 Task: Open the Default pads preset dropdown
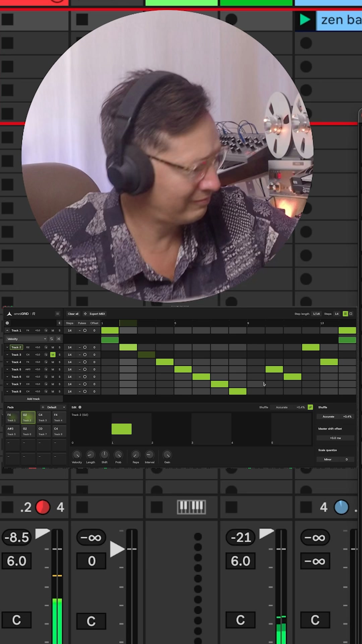pyautogui.click(x=56, y=407)
